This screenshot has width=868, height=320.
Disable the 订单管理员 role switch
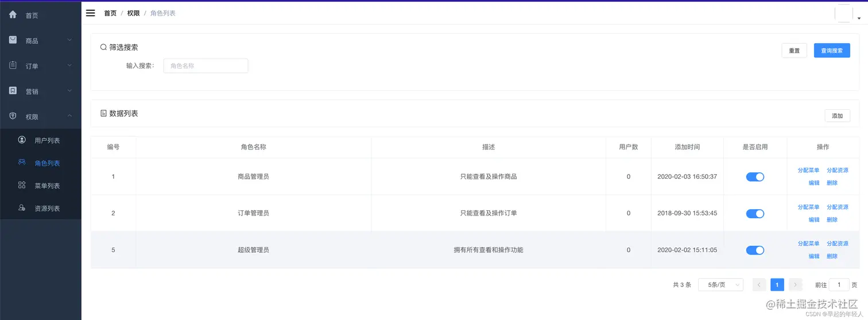(755, 214)
